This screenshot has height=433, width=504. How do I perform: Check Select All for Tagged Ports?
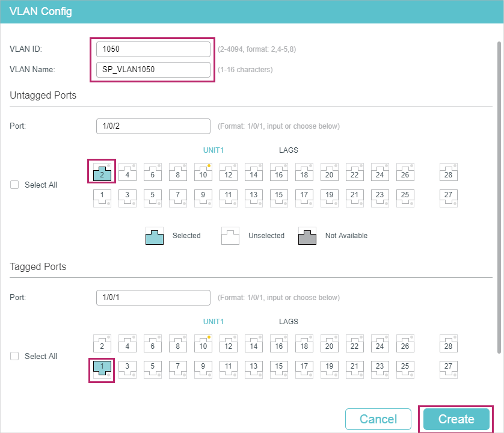(14, 356)
